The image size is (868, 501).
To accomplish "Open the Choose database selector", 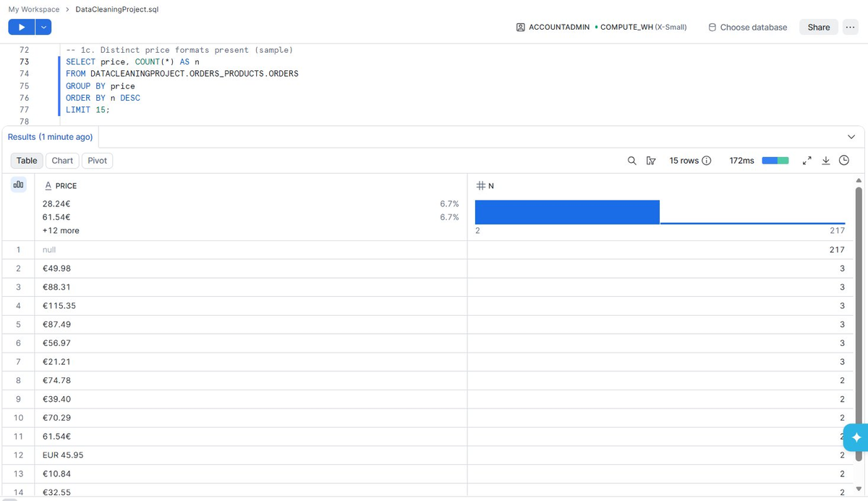I will click(x=747, y=27).
